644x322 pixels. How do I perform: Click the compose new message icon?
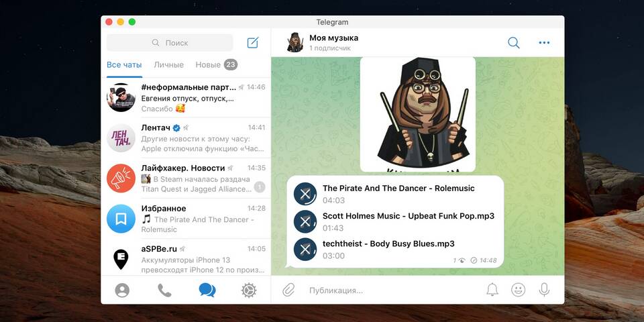tap(253, 42)
